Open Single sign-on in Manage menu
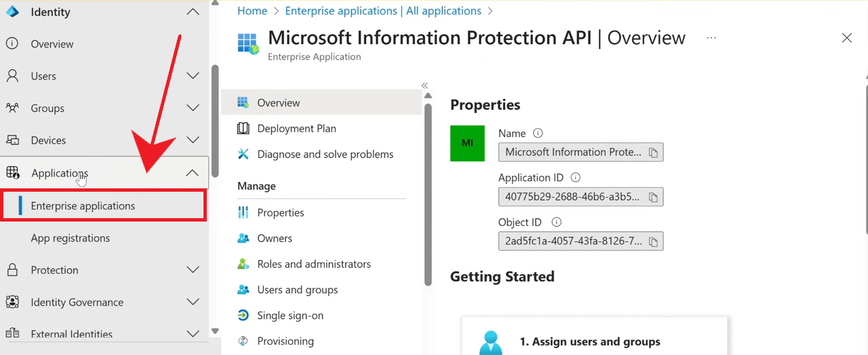Image resolution: width=868 pixels, height=355 pixels. 290,316
